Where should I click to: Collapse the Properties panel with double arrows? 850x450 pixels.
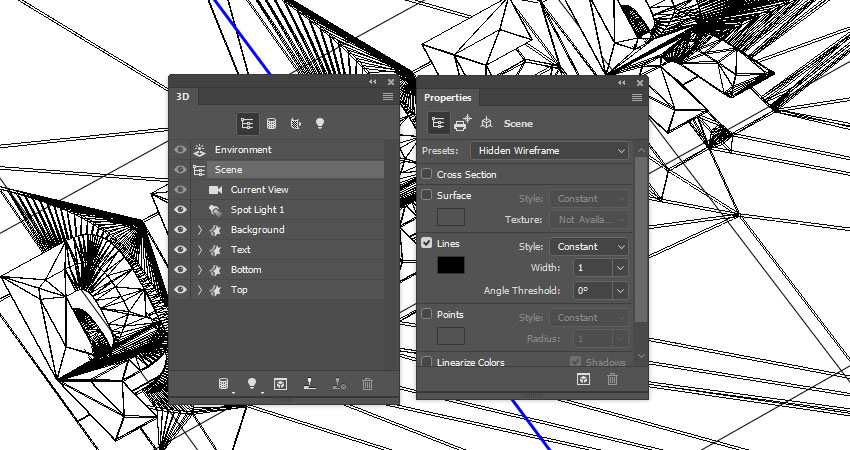[x=622, y=82]
